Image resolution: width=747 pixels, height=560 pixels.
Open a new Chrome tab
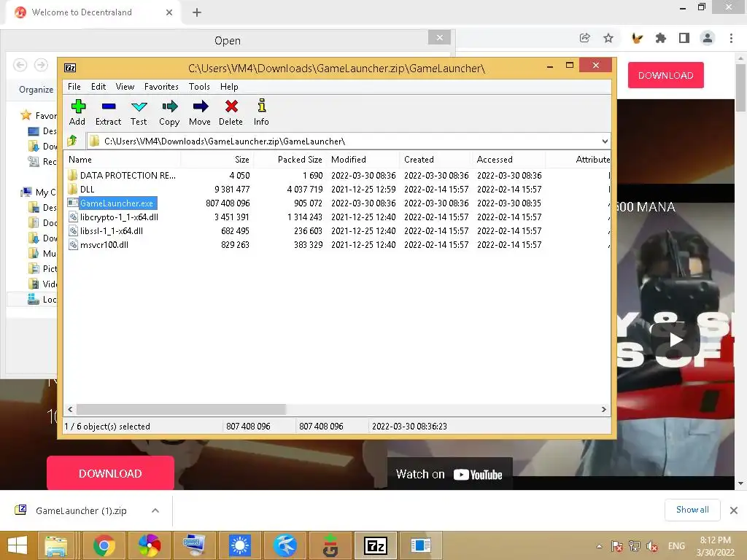pos(197,12)
